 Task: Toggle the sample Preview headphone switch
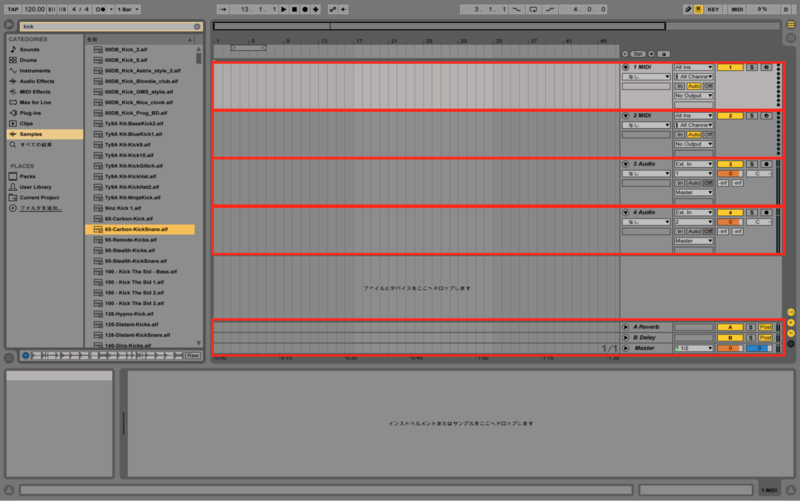(x=26, y=356)
